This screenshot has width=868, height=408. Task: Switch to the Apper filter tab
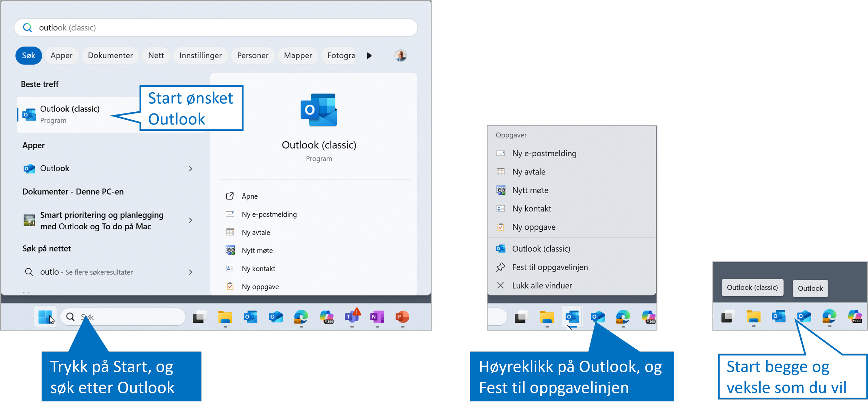click(61, 56)
